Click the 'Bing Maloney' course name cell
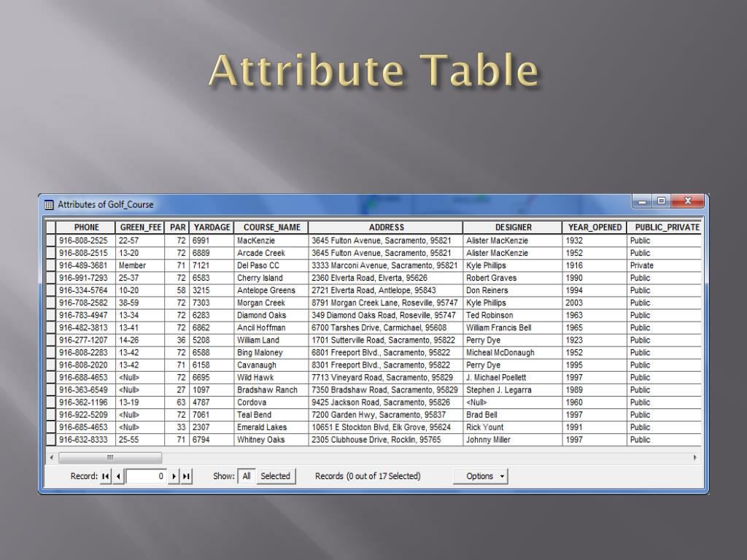The height and width of the screenshot is (560, 747). [x=271, y=352]
